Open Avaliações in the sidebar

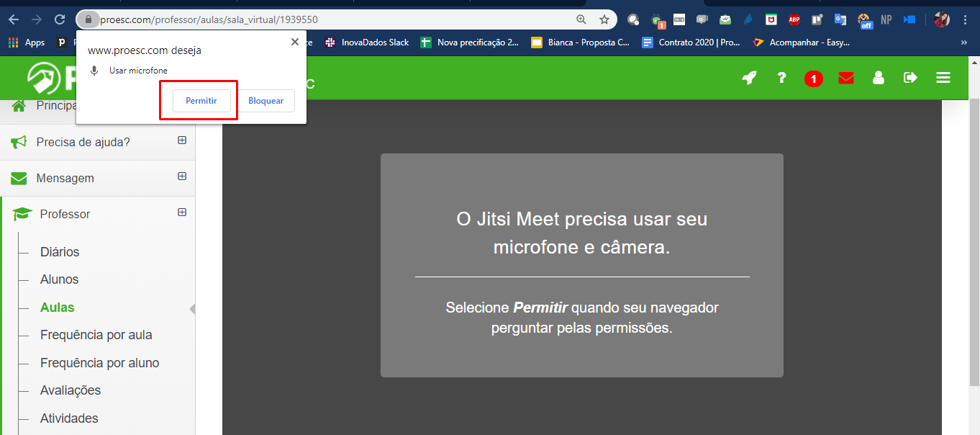tap(71, 390)
